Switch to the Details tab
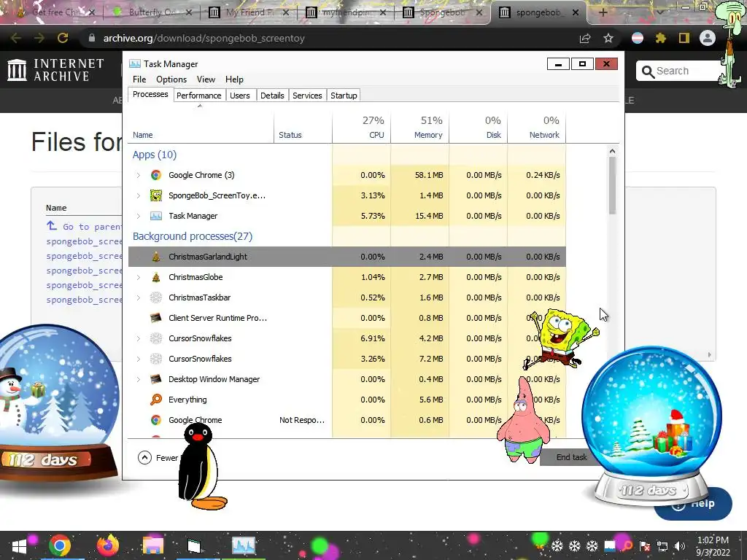 point(272,96)
